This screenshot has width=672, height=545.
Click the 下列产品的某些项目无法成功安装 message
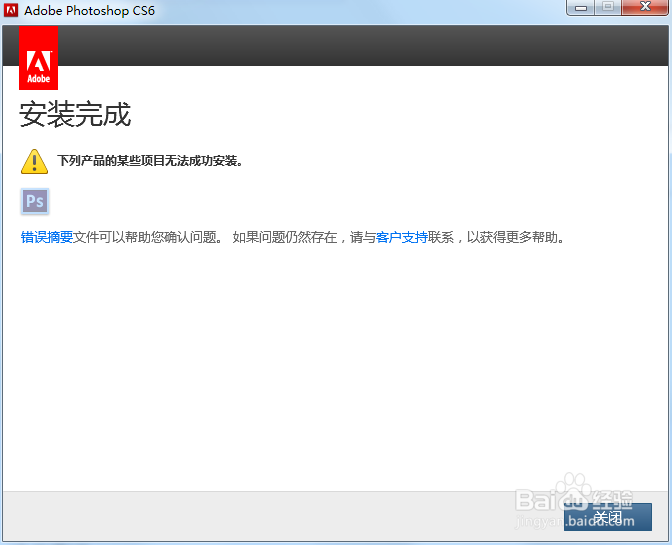[x=150, y=161]
